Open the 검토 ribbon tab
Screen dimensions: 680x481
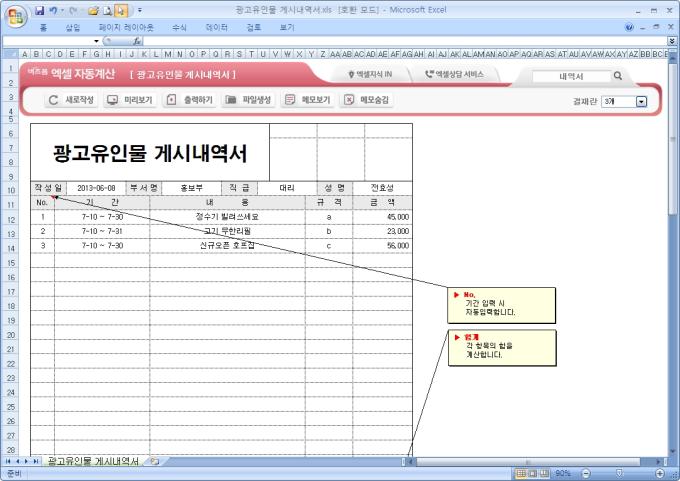click(254, 28)
